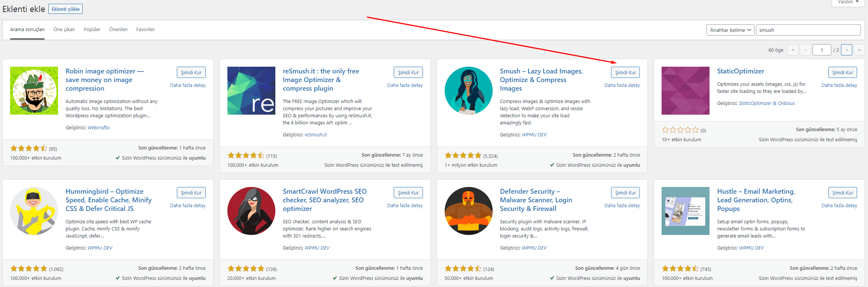Open reSmush.it plugin title link
The height and width of the screenshot is (287, 868).
point(321,80)
